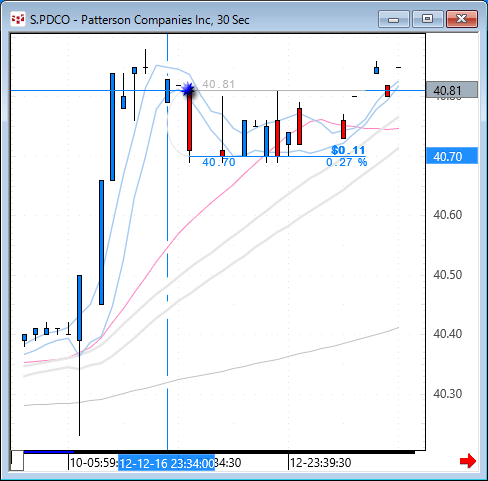
Task: Click the 40.40 axis price label
Action: tap(448, 334)
